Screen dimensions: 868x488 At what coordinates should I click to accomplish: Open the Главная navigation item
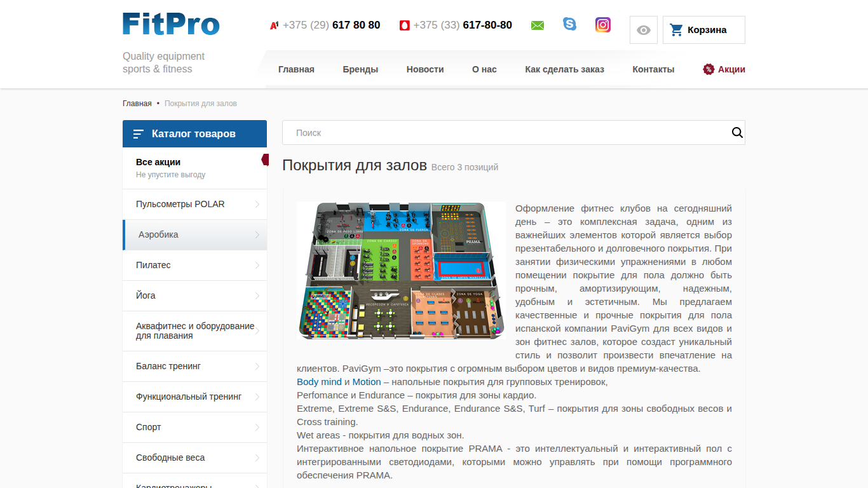pyautogui.click(x=296, y=69)
